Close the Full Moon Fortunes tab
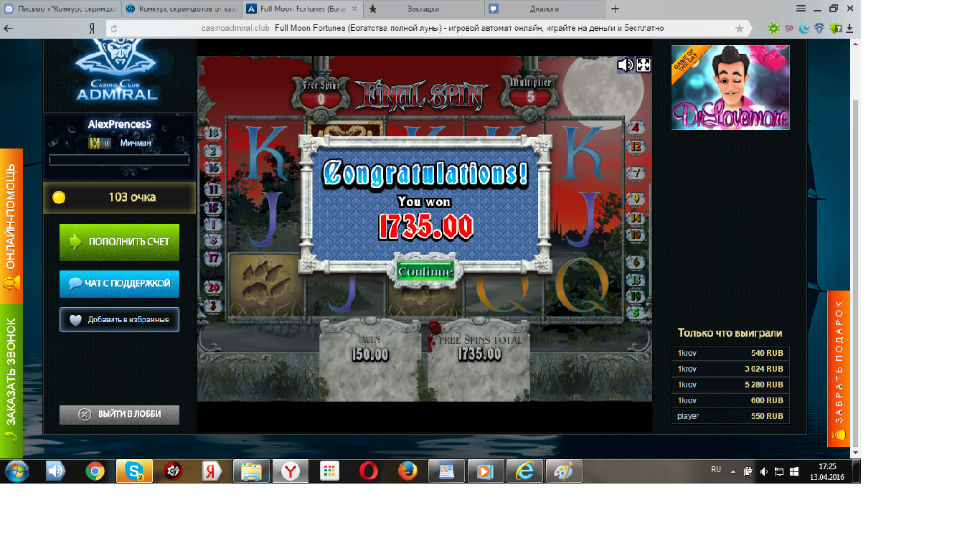 pyautogui.click(x=354, y=9)
